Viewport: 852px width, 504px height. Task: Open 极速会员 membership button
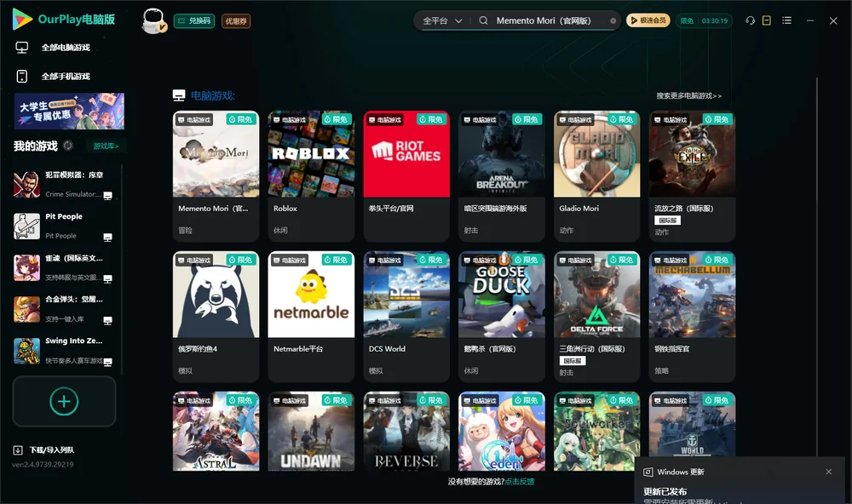pos(648,20)
